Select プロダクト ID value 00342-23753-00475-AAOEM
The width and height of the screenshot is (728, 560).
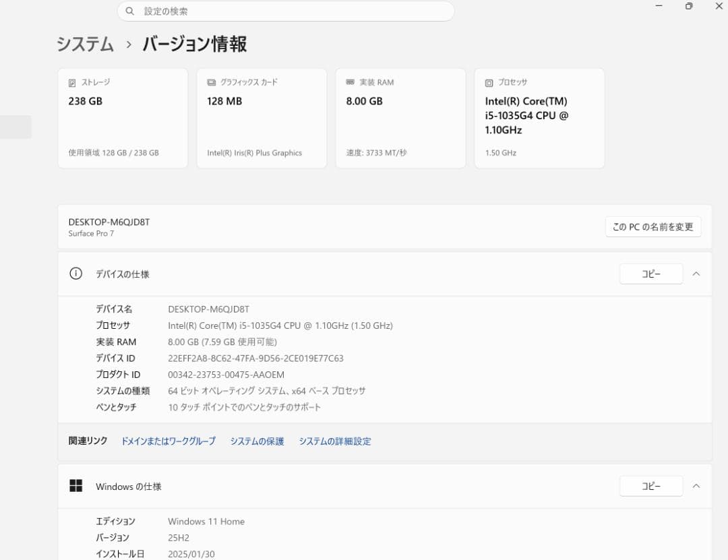click(x=226, y=374)
